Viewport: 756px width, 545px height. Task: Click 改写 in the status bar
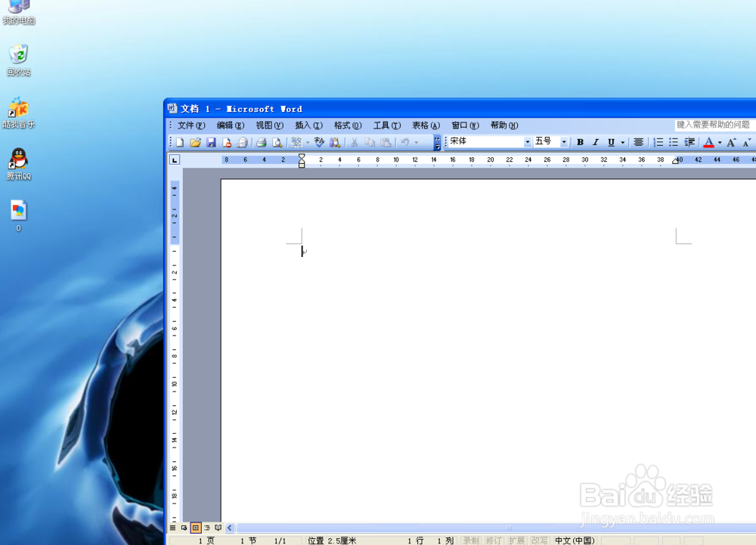pyautogui.click(x=539, y=540)
